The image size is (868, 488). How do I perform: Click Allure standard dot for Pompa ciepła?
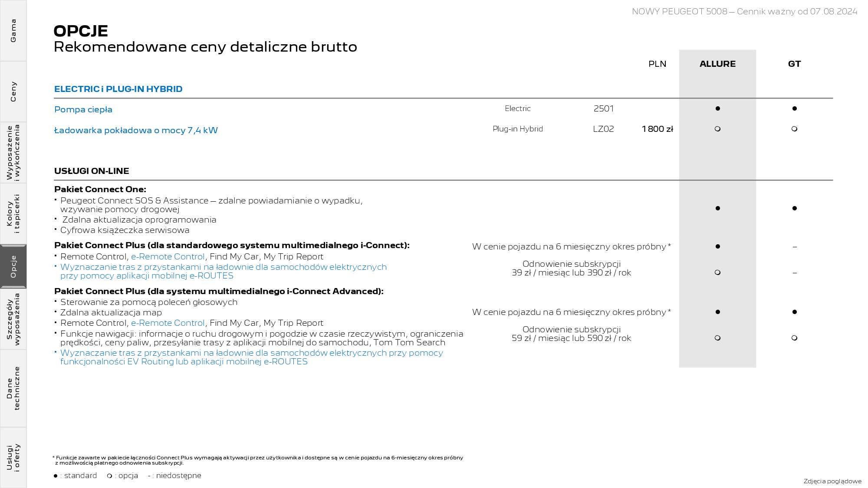click(717, 108)
